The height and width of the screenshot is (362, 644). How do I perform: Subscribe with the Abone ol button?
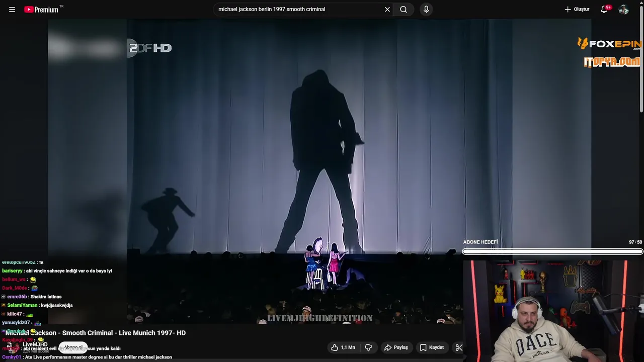click(x=73, y=348)
